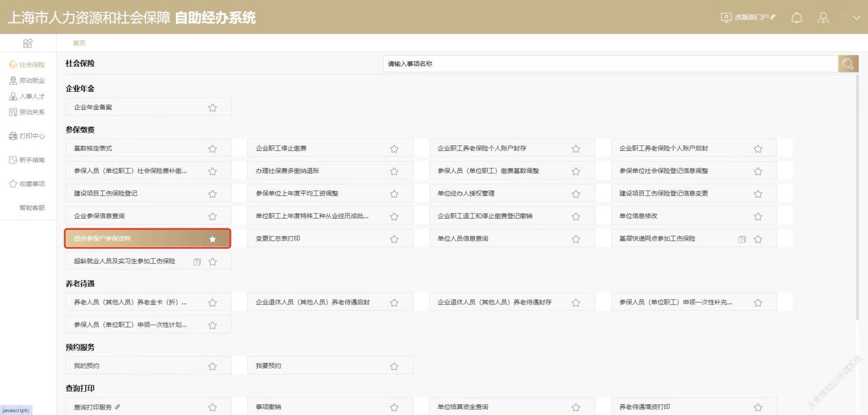Click help icon beside 超龄就业人员及实习生参加工伤保险
The image size is (868, 415).
coord(197,262)
